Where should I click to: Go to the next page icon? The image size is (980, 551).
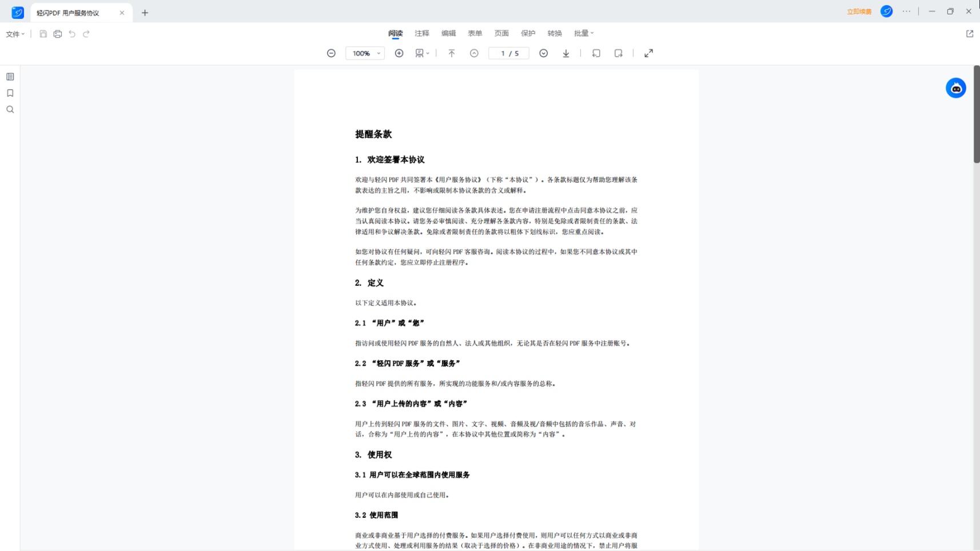[544, 53]
